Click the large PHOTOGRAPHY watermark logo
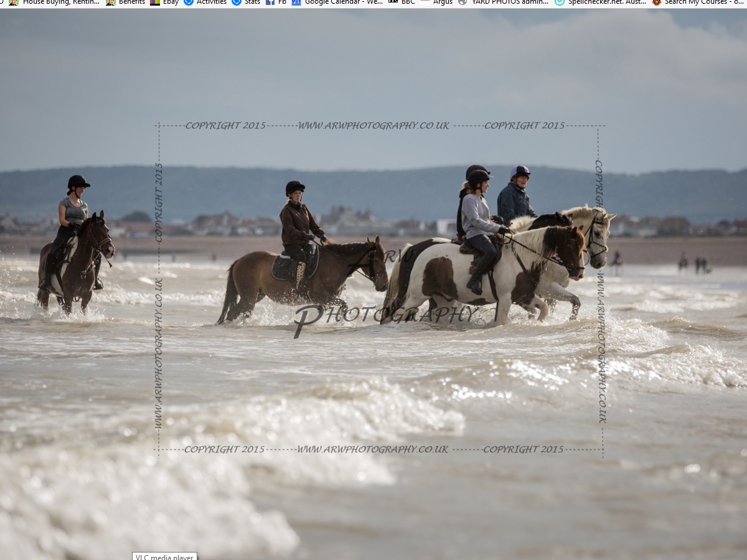The height and width of the screenshot is (560, 747). pyautogui.click(x=386, y=315)
